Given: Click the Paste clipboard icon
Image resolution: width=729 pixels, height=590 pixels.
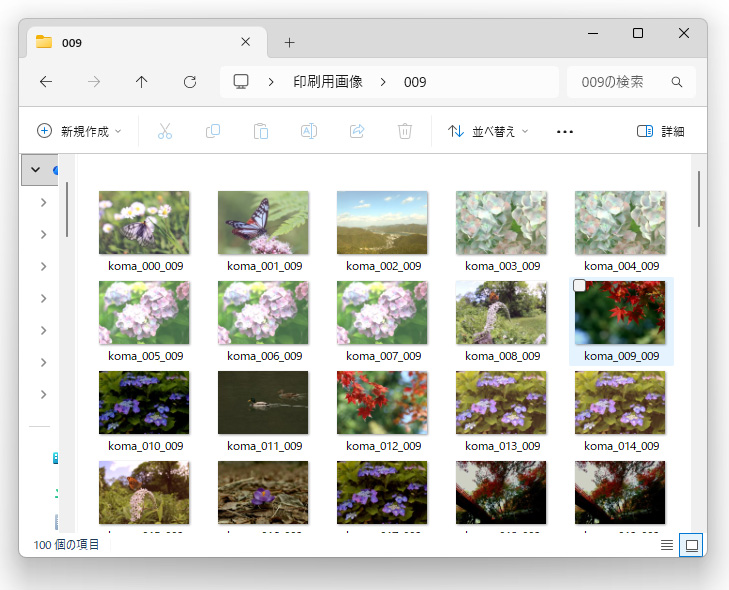Looking at the screenshot, I should (261, 131).
